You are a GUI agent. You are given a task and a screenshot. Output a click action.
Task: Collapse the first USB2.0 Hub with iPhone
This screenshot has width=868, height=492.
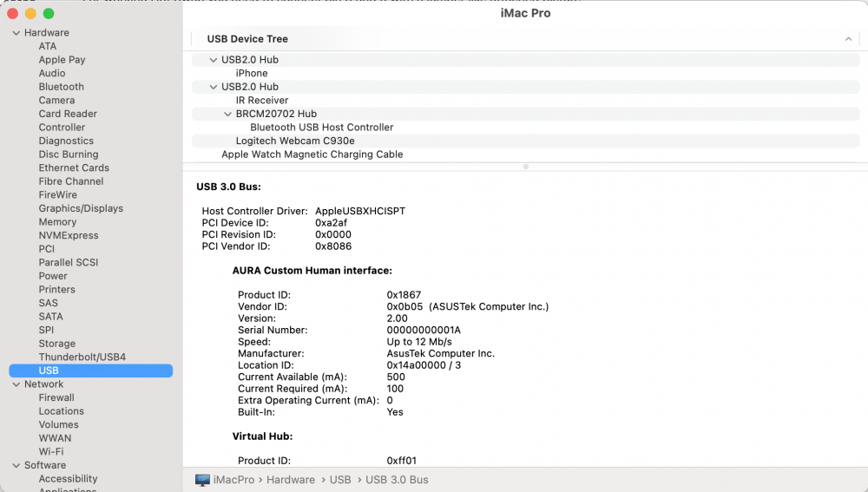point(214,60)
